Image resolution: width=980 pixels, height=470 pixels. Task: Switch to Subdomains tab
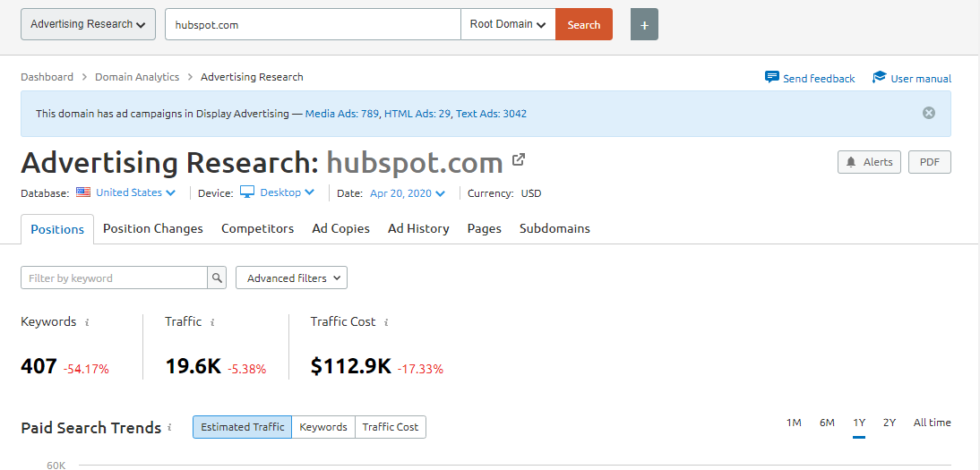(554, 229)
